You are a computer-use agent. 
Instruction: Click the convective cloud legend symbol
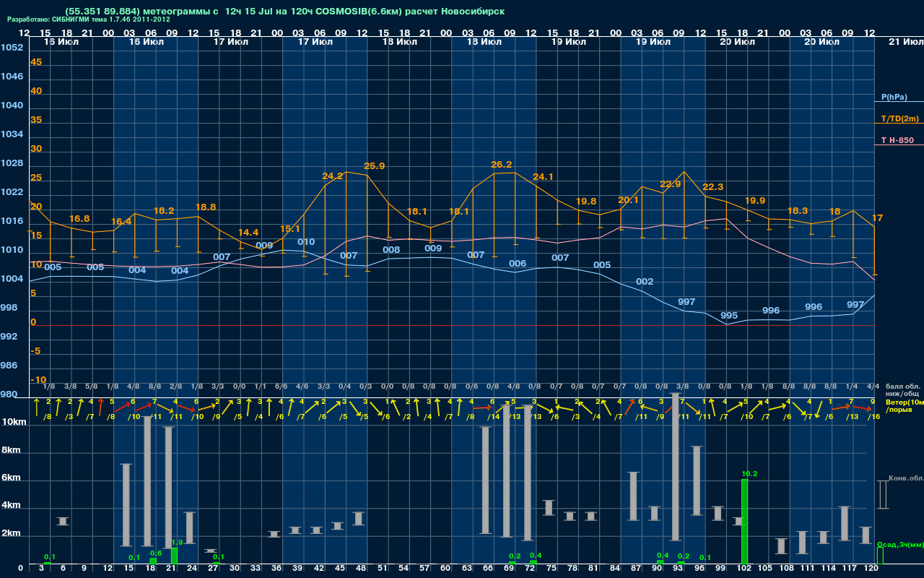pos(881,495)
